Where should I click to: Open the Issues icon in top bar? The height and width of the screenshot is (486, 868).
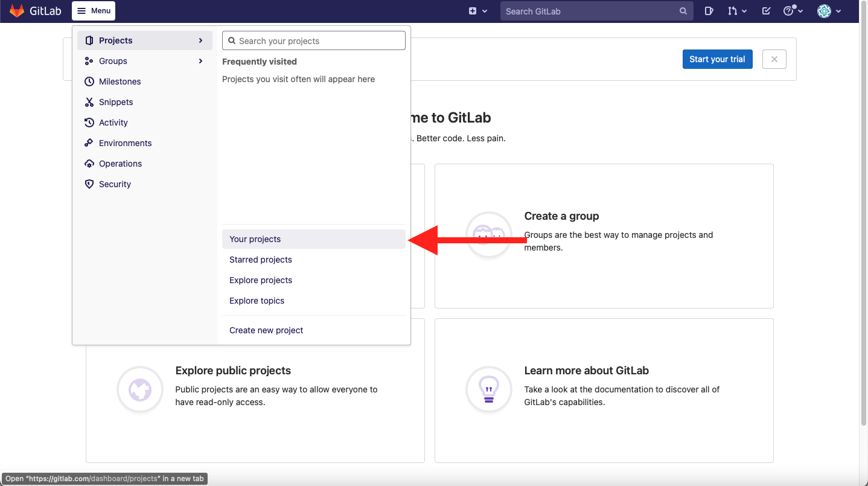pyautogui.click(x=709, y=11)
